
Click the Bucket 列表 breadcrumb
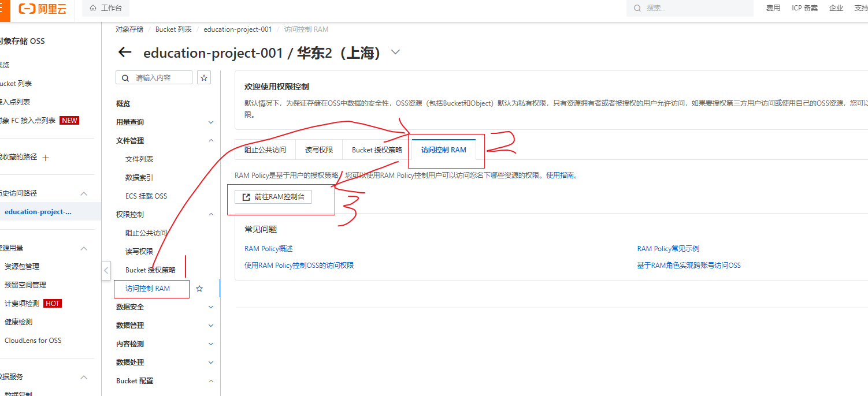pos(173,29)
